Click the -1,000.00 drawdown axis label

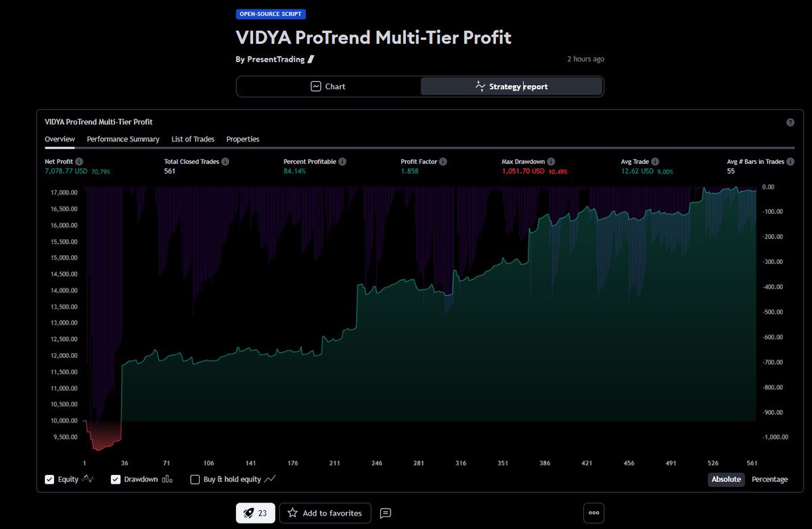tap(774, 437)
